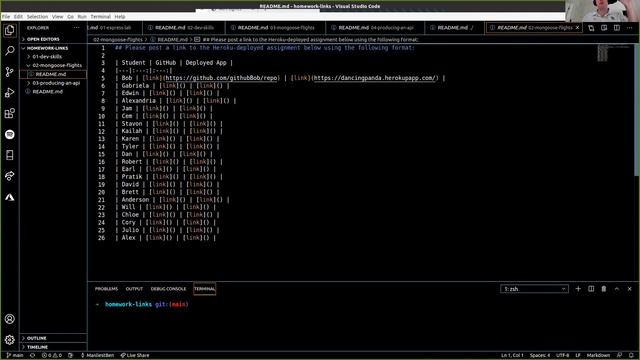Open editor more actions ellipsis
Screen dimensions: 640x360
[x=629, y=28]
